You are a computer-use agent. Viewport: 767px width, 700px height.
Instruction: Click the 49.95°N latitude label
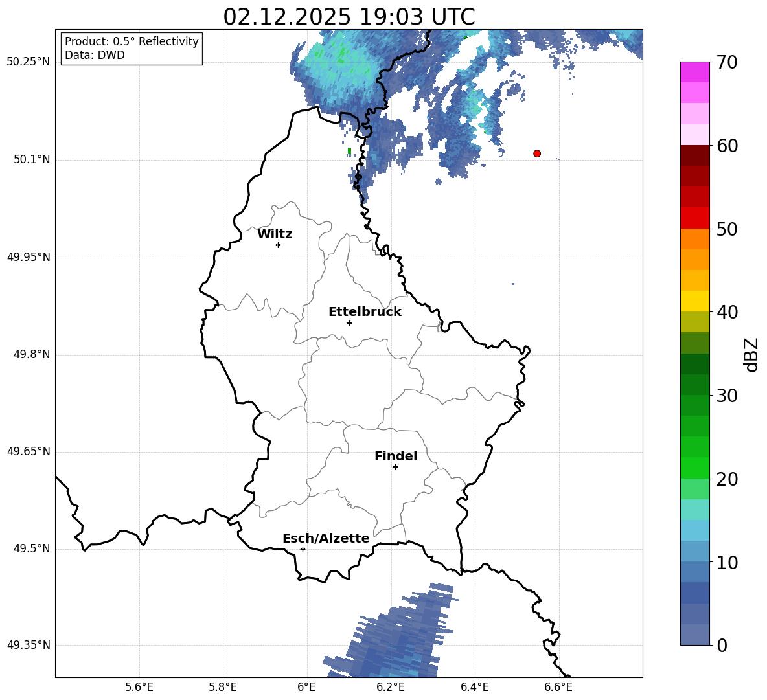[29, 257]
